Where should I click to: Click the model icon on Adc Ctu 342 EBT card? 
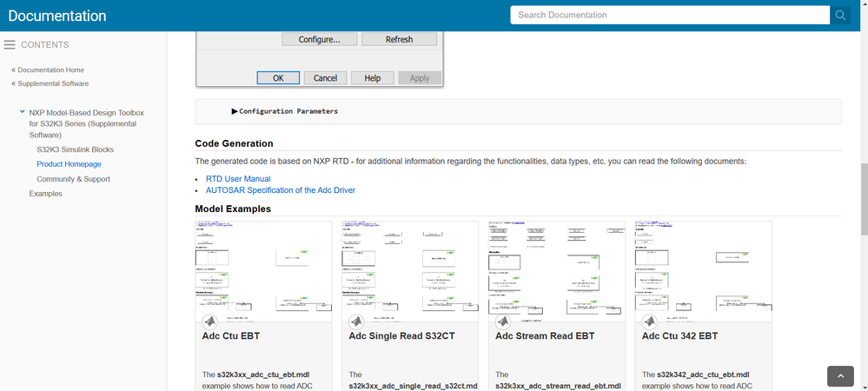(x=649, y=321)
